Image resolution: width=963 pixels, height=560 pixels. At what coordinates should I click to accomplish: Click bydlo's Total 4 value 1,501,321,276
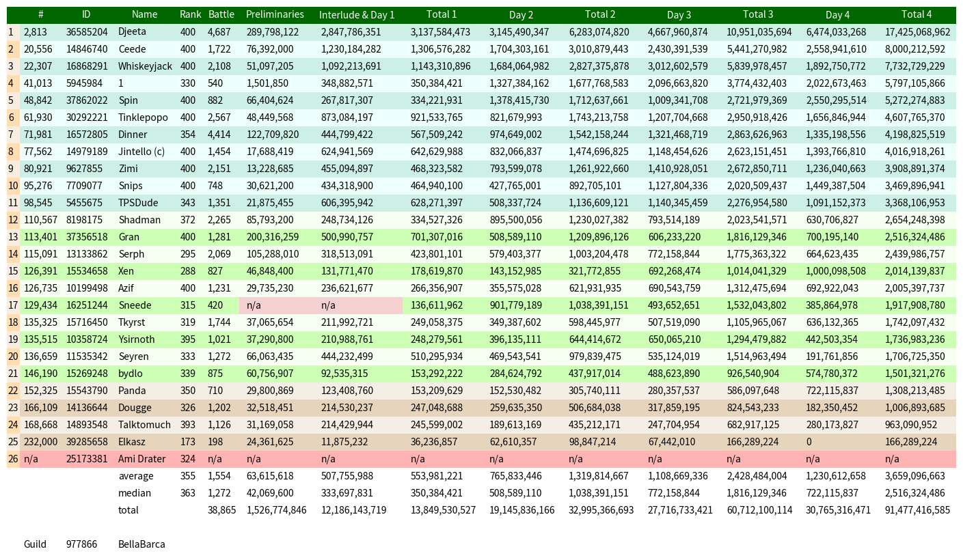pyautogui.click(x=915, y=374)
